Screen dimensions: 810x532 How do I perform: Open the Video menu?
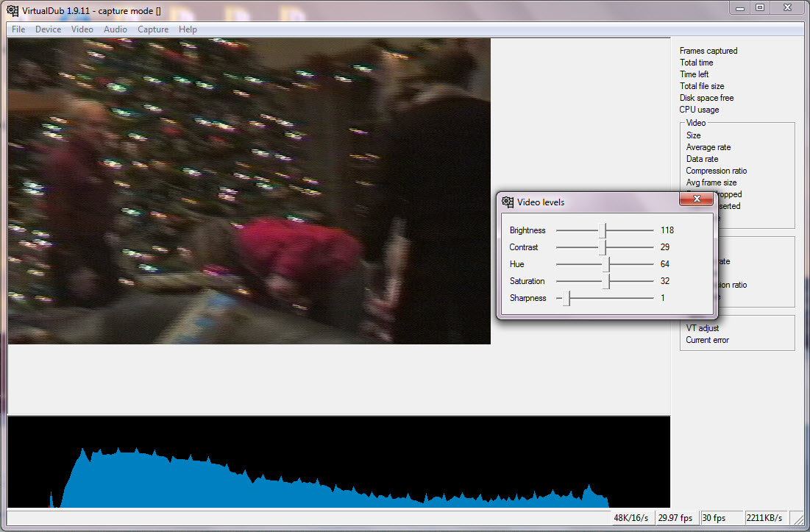click(x=82, y=29)
